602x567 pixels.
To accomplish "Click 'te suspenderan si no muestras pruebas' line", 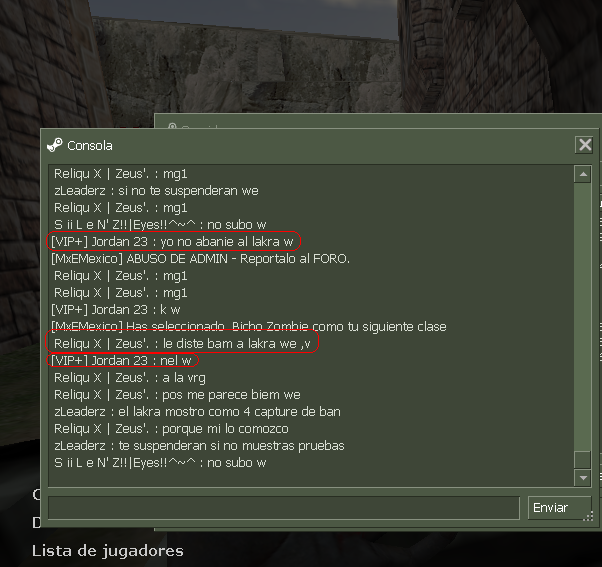I will pos(199,445).
